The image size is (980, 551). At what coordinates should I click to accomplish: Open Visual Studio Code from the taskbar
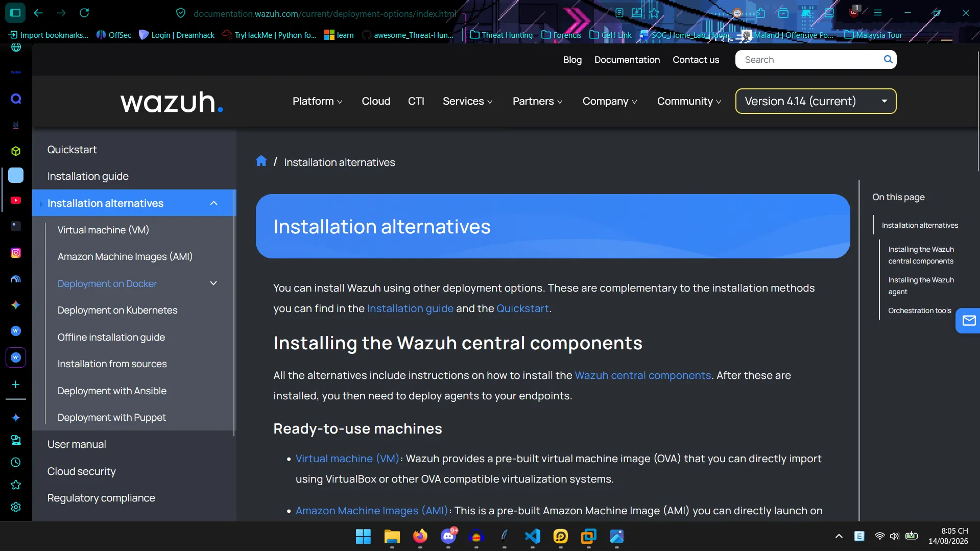533,536
